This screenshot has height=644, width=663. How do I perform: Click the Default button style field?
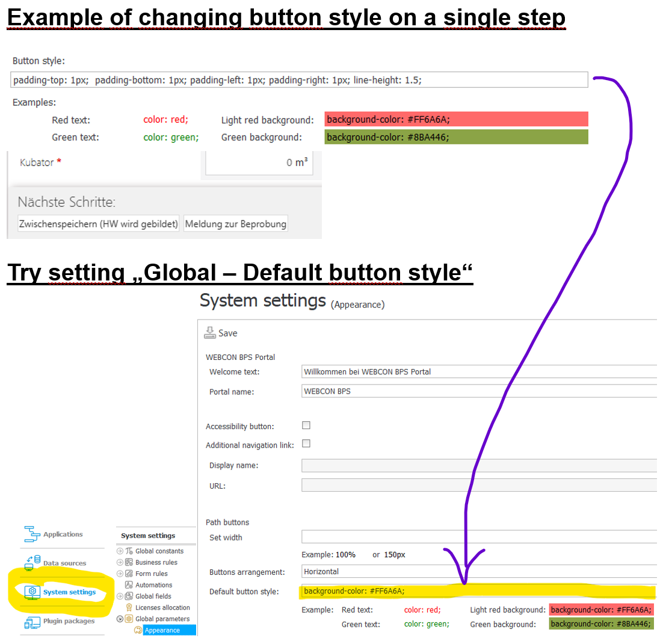click(x=479, y=592)
